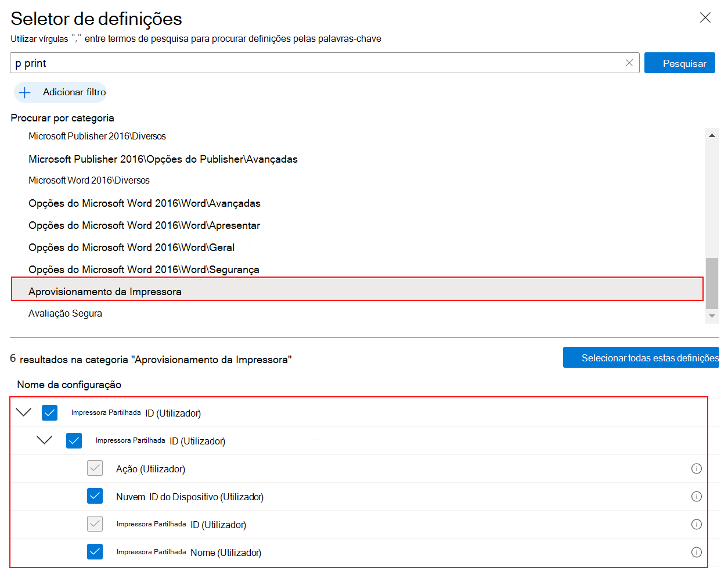Open Opções do Microsoft Word 2016\Word\Apresentar
Viewport: 728px width, 574px height.
[144, 225]
